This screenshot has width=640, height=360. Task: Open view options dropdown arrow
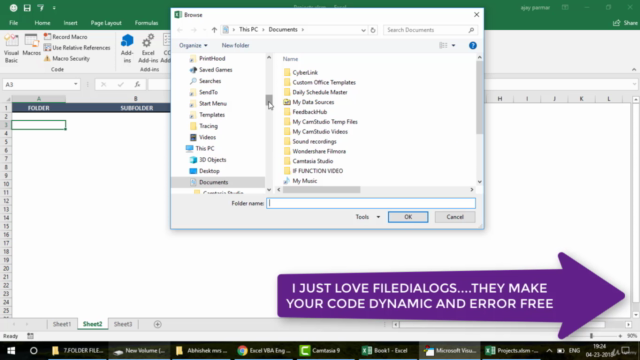(x=453, y=45)
